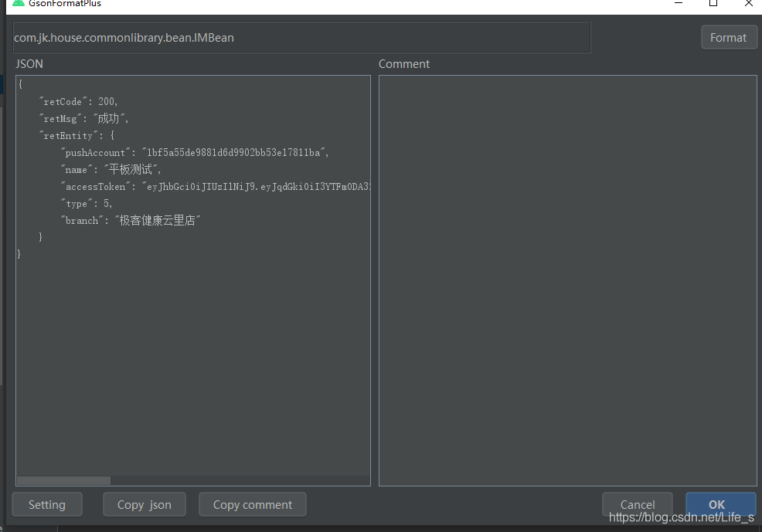Click the JSON panel header label
The width and height of the screenshot is (762, 532).
[29, 63]
